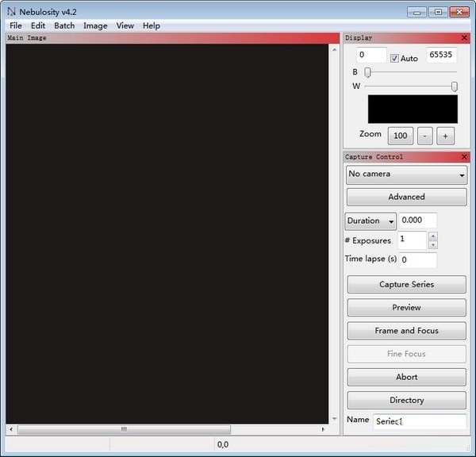Open the No camera dropdown

point(406,175)
